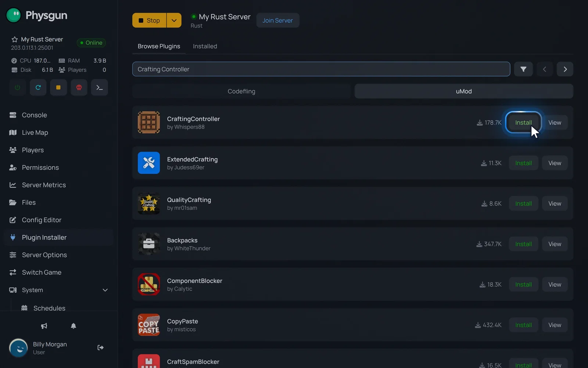Open Live Map page
588x368 pixels.
(59, 132)
